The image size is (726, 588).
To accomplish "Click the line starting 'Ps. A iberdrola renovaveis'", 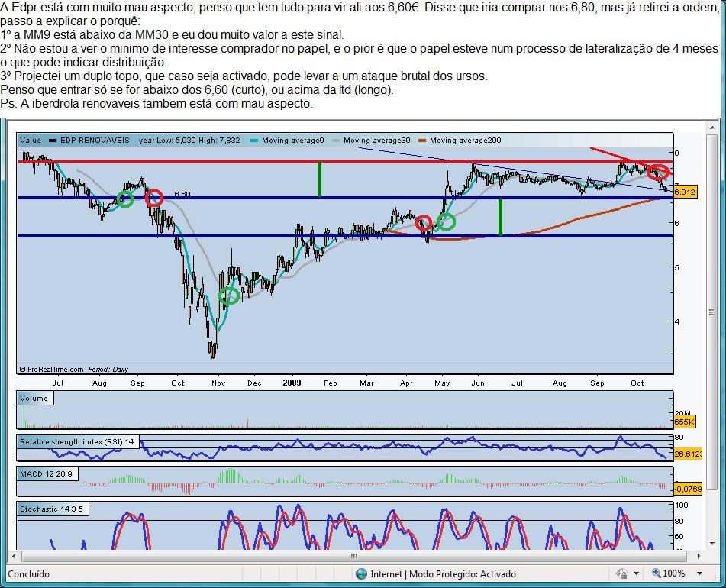I will [x=156, y=103].
